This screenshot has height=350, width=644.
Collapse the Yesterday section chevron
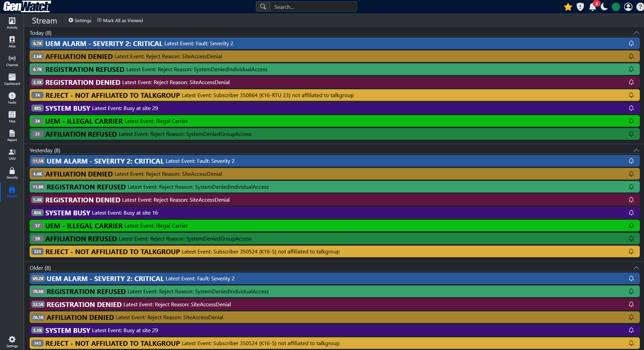pos(636,150)
